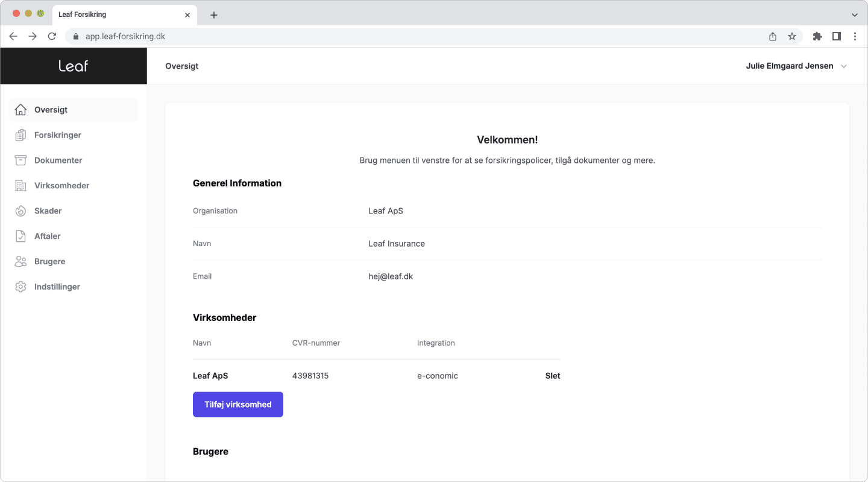868x482 pixels.
Task: Click the Leaf logo in header
Action: tap(74, 66)
